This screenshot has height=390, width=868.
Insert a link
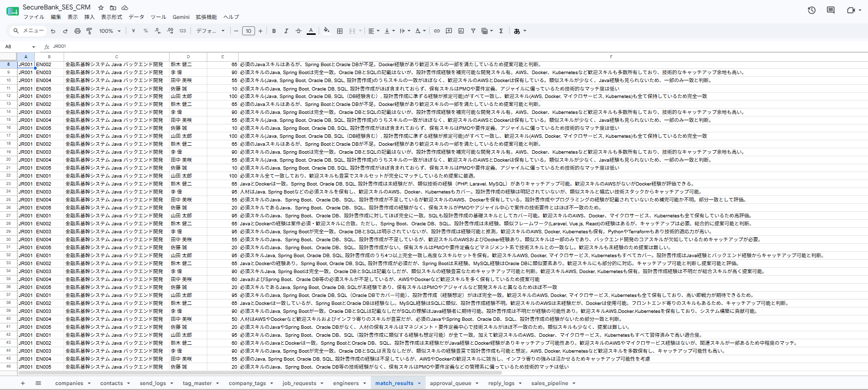coord(437,31)
